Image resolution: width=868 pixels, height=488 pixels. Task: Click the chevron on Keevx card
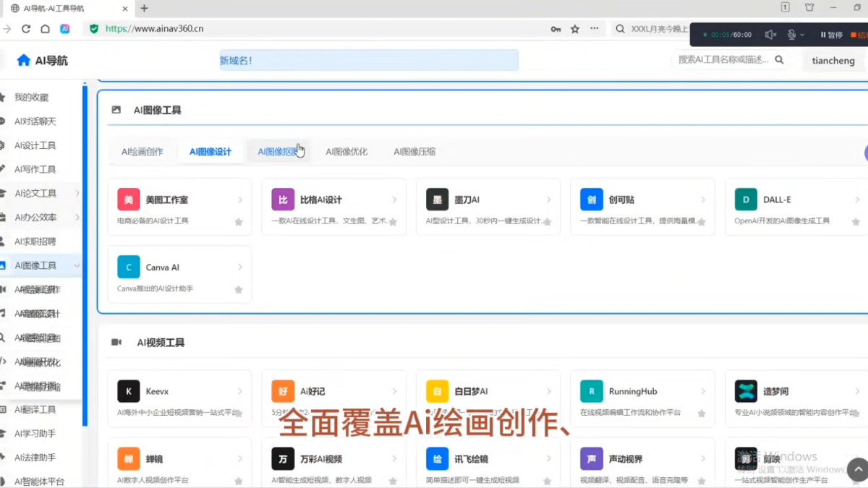pos(240,391)
